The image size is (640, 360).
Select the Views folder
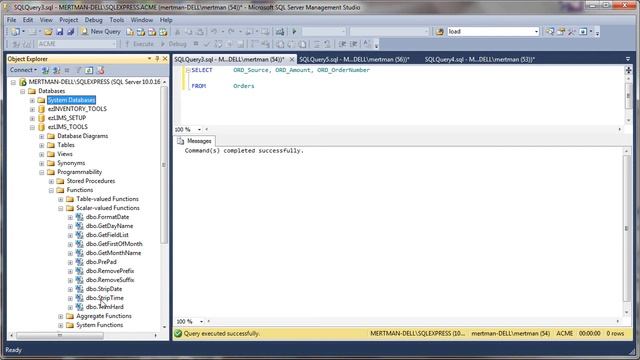click(x=64, y=154)
